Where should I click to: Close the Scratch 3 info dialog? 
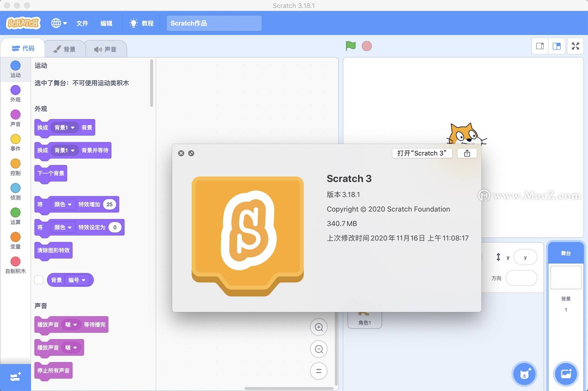[x=181, y=153]
